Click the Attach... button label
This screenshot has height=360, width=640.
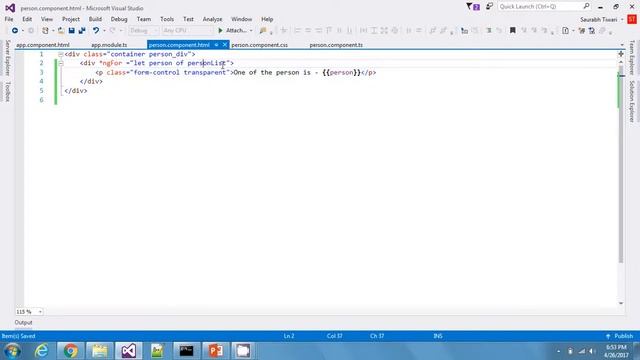click(x=236, y=31)
